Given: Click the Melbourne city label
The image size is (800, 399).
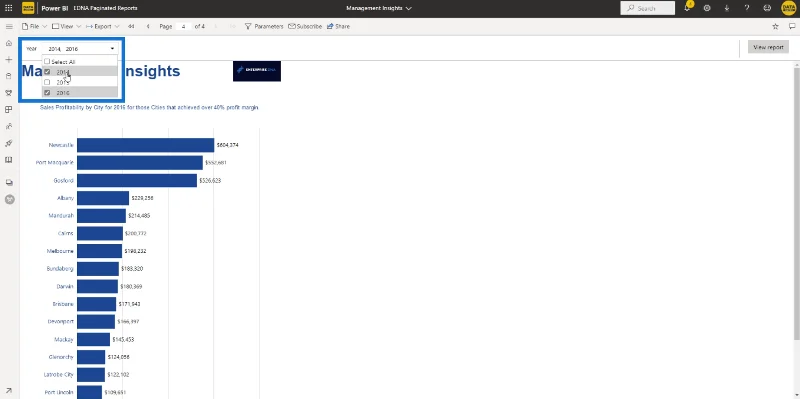Looking at the screenshot, I should pyautogui.click(x=60, y=251).
